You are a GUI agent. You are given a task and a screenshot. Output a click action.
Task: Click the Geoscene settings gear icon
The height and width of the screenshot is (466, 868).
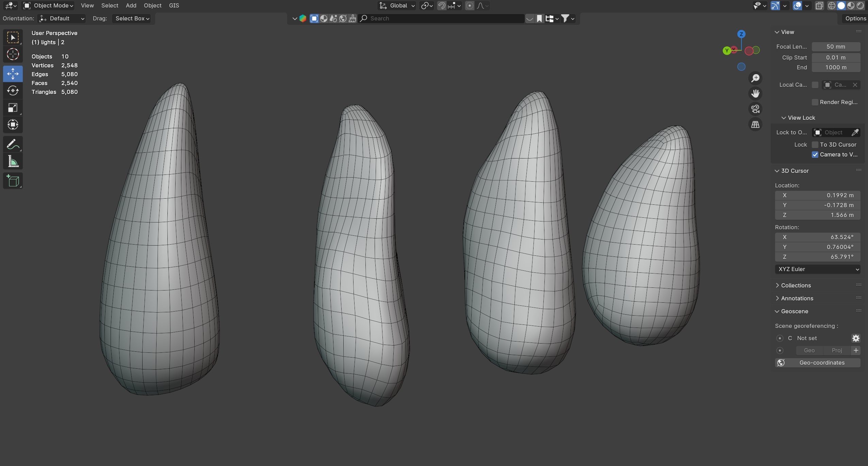pos(855,338)
